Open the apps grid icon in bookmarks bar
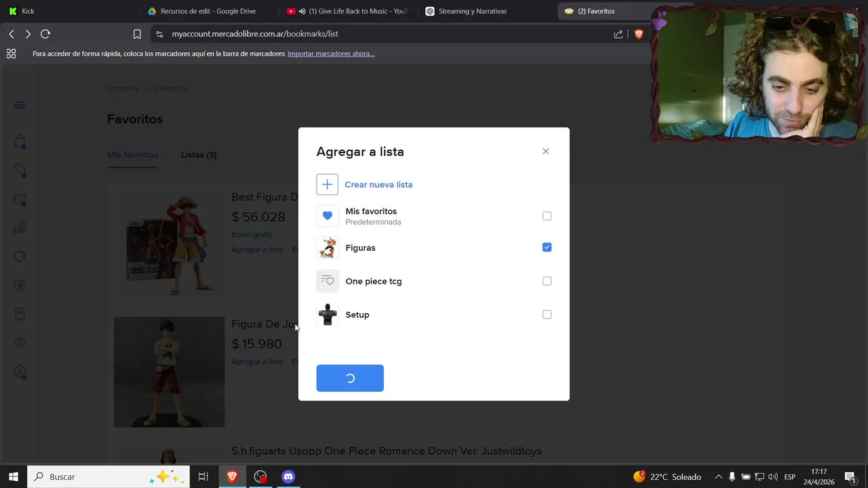The height and width of the screenshot is (488, 868). (11, 54)
